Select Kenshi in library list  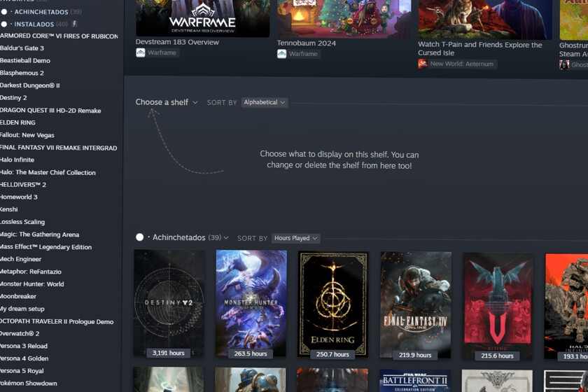click(x=8, y=209)
